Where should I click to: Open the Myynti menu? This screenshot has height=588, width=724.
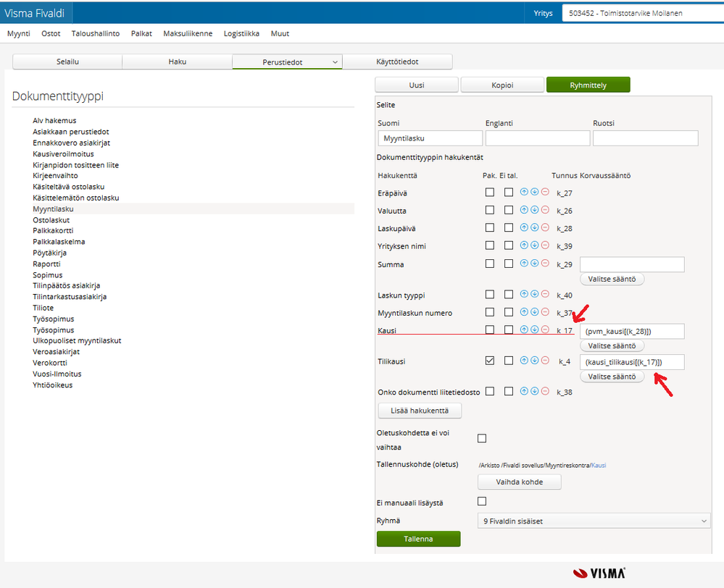19,34
